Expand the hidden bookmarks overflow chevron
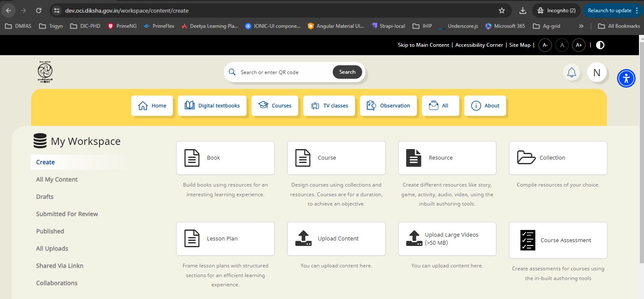Viewport: 644px width, 299px height. (581, 26)
